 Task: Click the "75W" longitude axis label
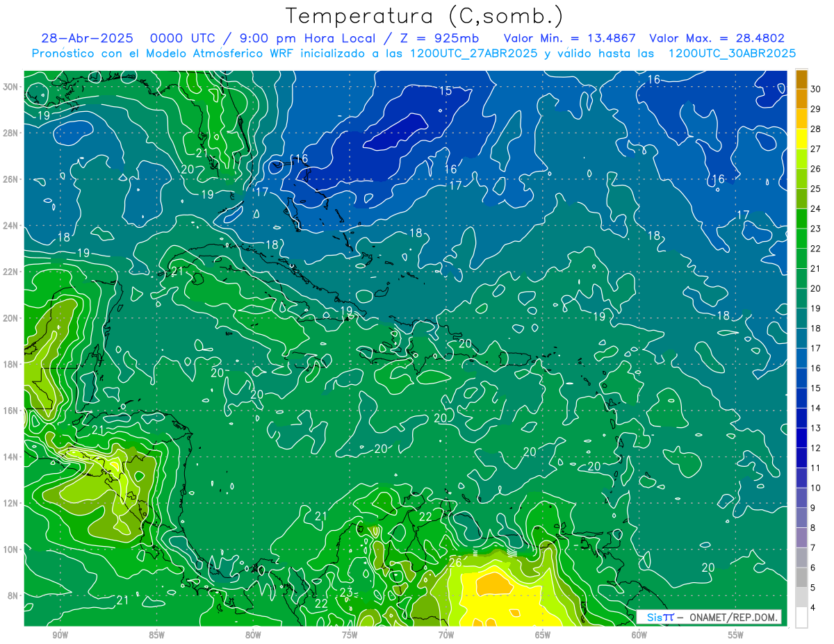coord(350,635)
